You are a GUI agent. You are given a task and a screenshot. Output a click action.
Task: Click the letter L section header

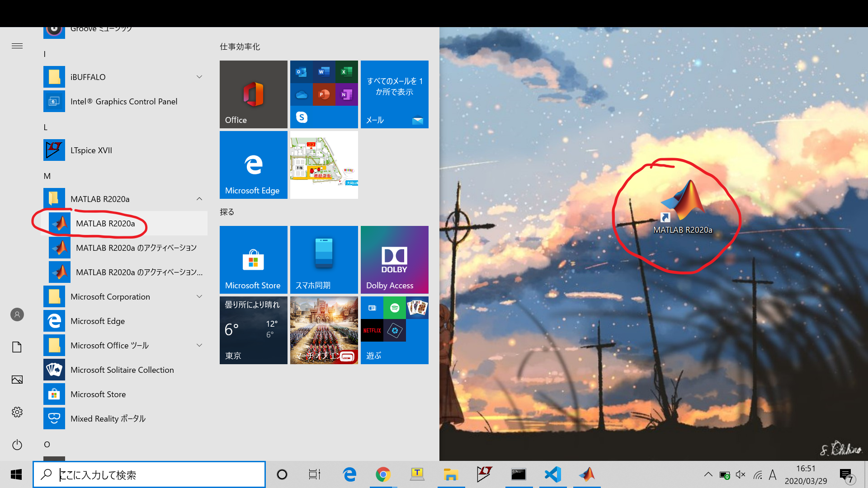pyautogui.click(x=46, y=127)
